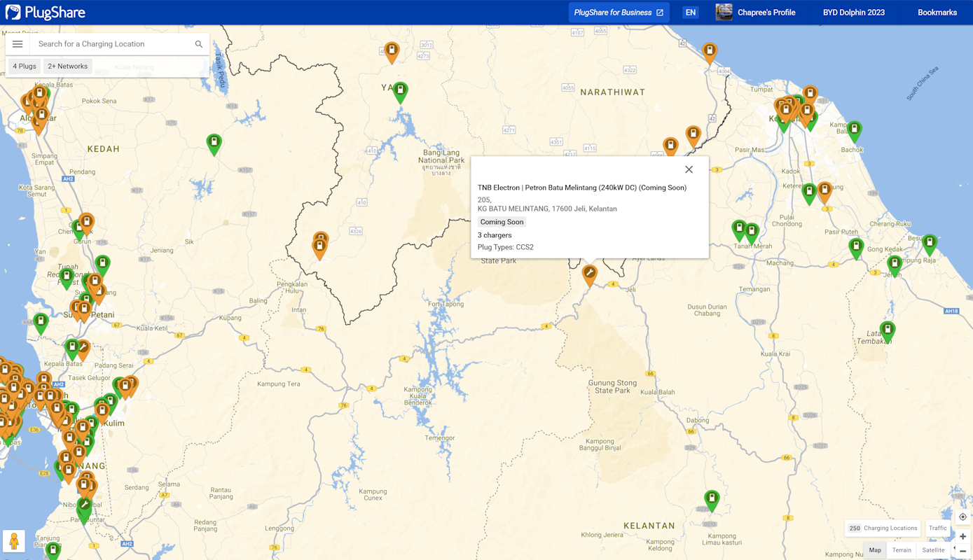Switch to Terrain map view
The width and height of the screenshot is (973, 560).
coord(902,550)
